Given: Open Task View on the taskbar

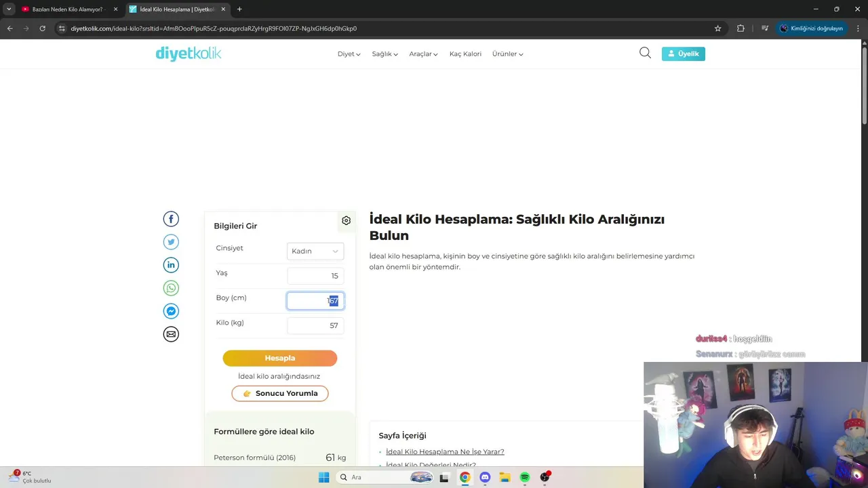Looking at the screenshot, I should point(444,477).
